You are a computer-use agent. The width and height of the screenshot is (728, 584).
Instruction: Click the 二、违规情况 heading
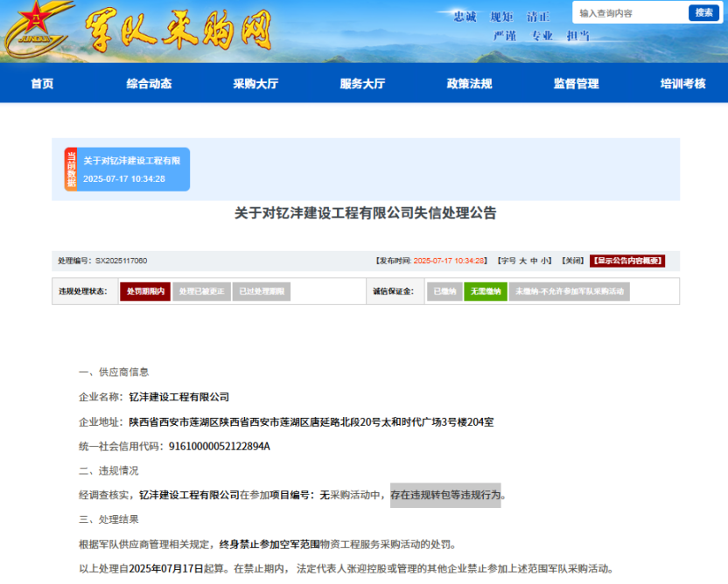[x=108, y=471]
